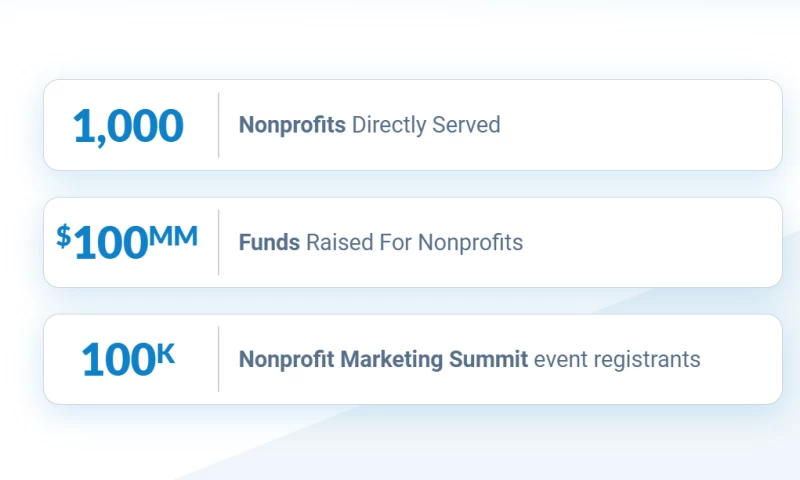This screenshot has width=800, height=480.
Task: Click the bold word Funds
Action: coord(269,243)
